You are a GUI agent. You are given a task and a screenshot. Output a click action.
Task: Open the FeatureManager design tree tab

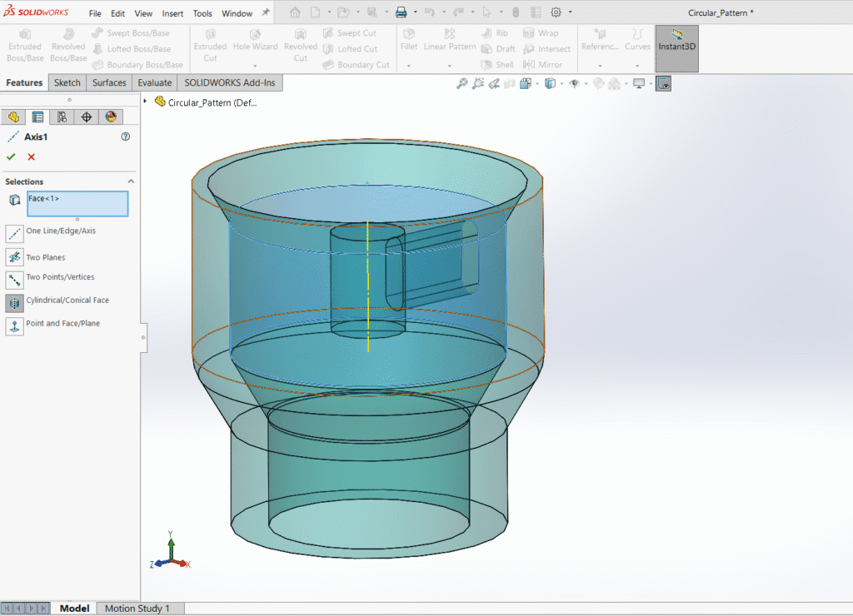13,117
